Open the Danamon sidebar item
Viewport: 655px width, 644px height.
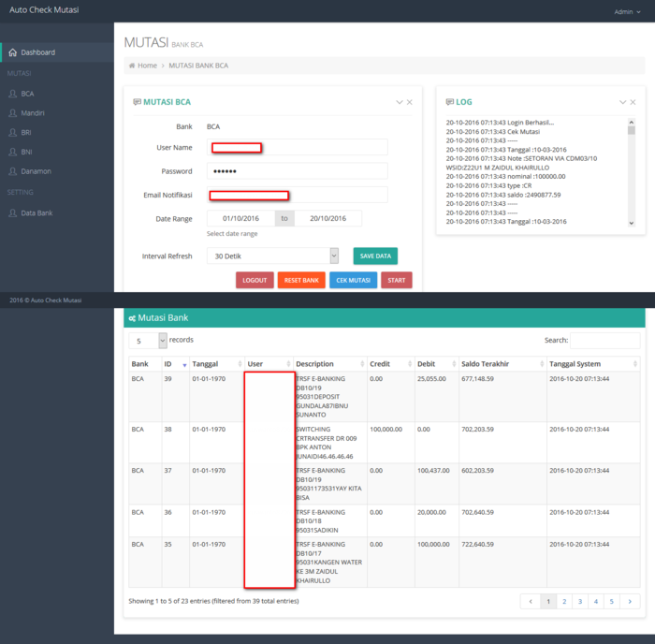click(36, 171)
